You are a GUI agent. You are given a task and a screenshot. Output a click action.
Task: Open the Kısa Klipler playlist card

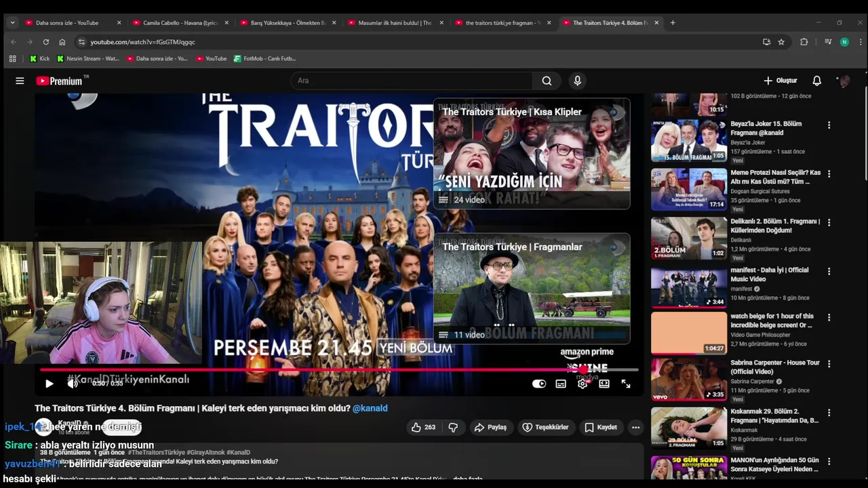[532, 154]
